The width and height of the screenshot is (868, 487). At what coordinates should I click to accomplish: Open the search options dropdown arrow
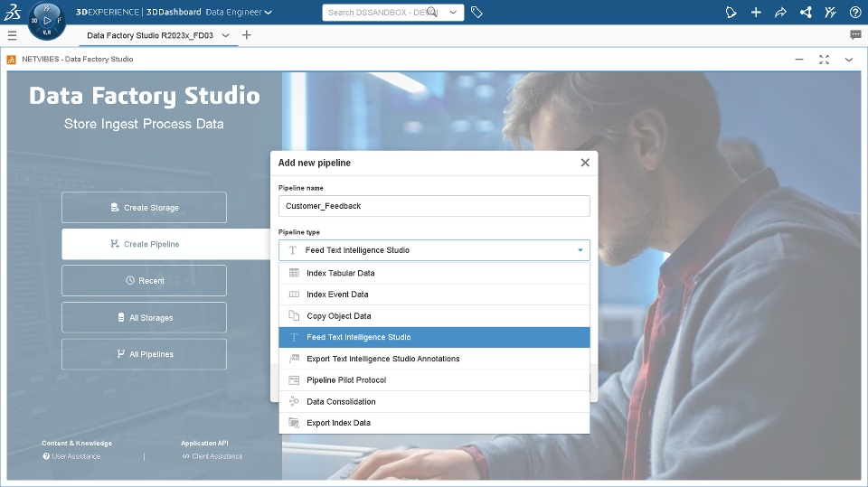pos(453,12)
